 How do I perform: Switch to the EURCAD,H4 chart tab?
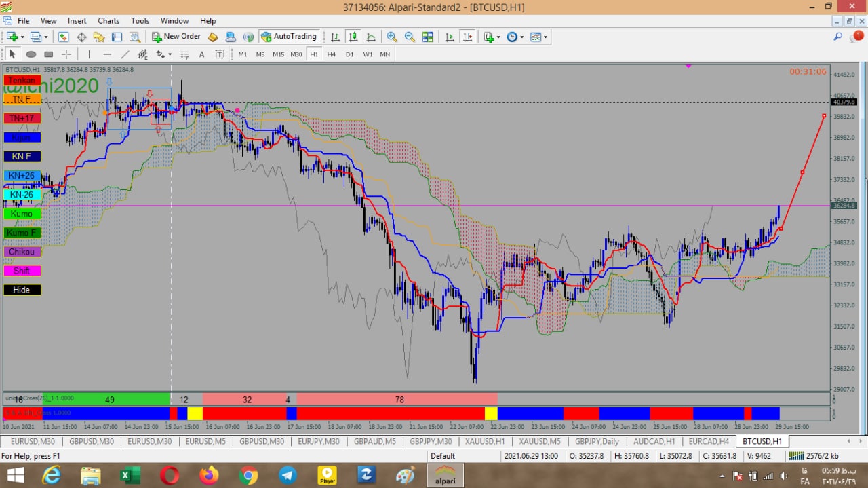point(708,441)
